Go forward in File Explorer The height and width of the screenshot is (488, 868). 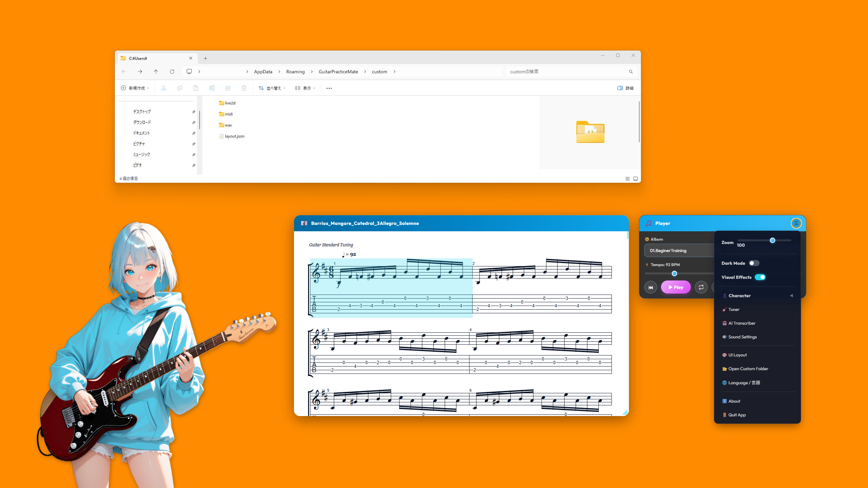click(x=140, y=71)
